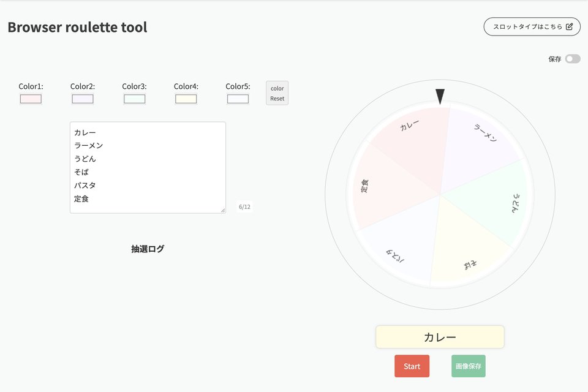Click the カレー line in the items list
Viewport: 588px width, 392px height.
[85, 132]
